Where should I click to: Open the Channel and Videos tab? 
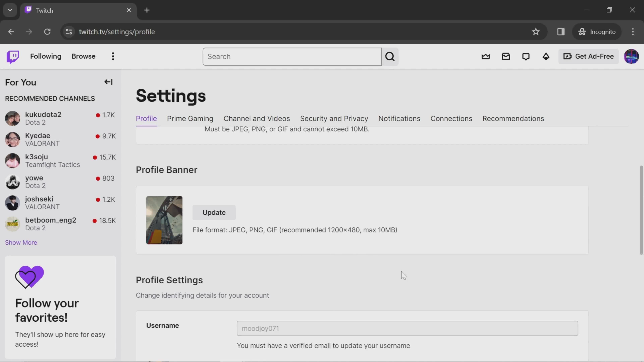click(256, 118)
